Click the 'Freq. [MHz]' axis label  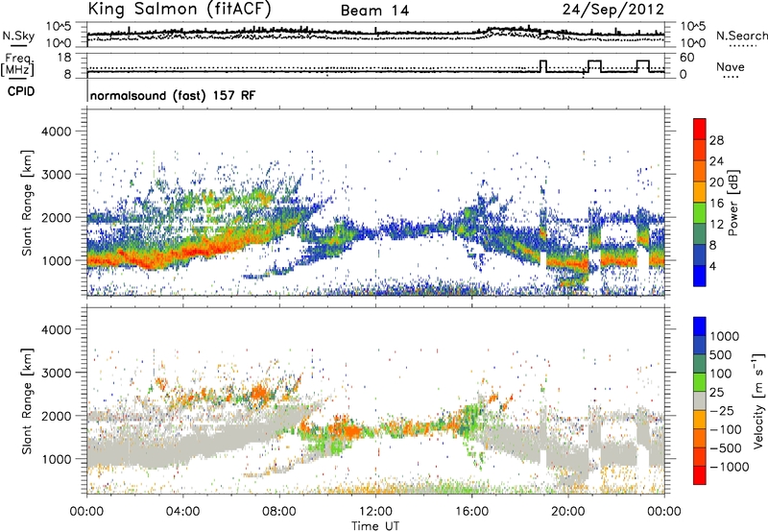pyautogui.click(x=18, y=64)
